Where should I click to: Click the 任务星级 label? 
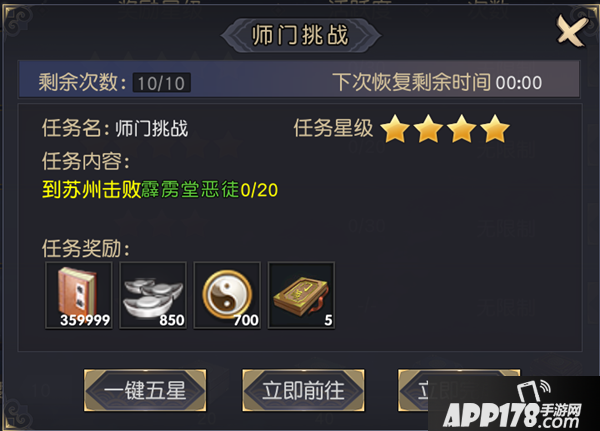click(x=333, y=128)
